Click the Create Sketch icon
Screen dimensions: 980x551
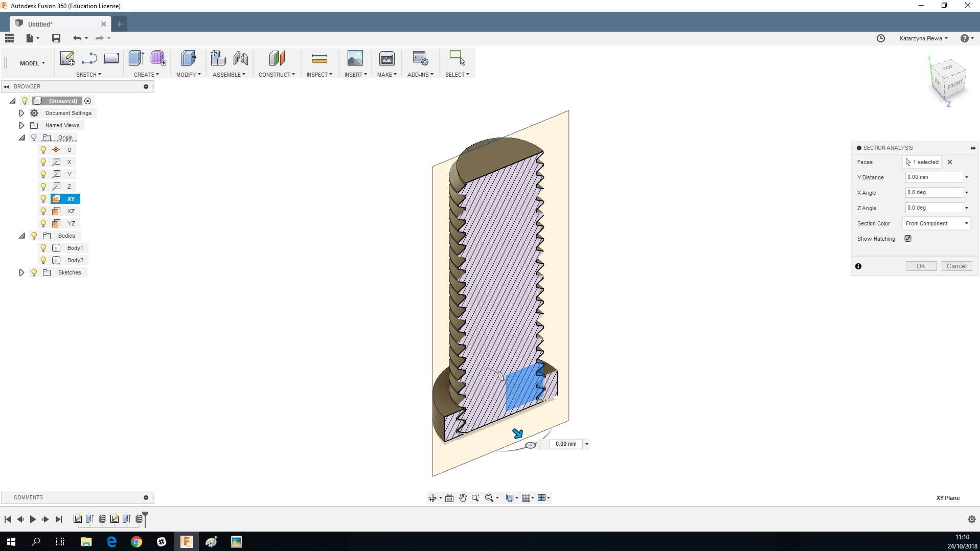point(67,58)
